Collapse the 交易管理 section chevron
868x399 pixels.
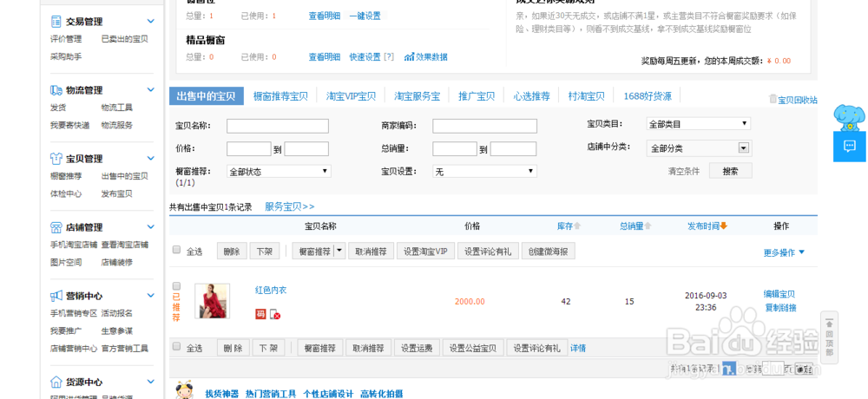150,21
